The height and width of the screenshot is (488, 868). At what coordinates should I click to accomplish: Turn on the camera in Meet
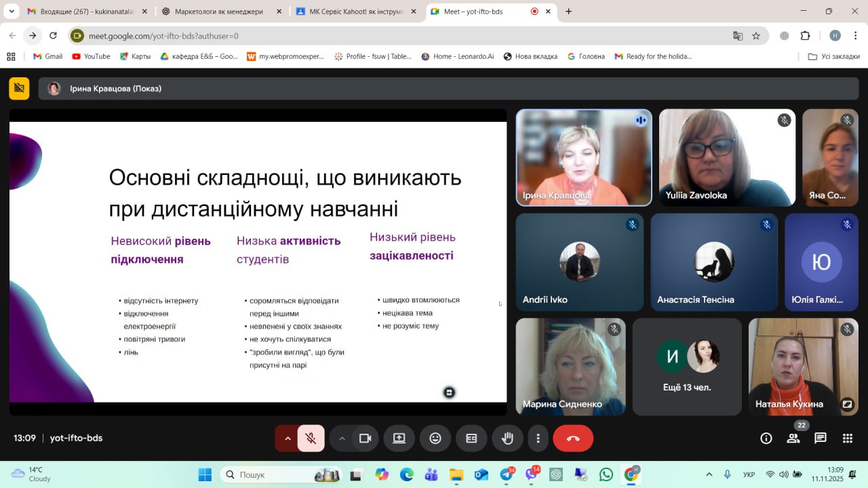[366, 439]
